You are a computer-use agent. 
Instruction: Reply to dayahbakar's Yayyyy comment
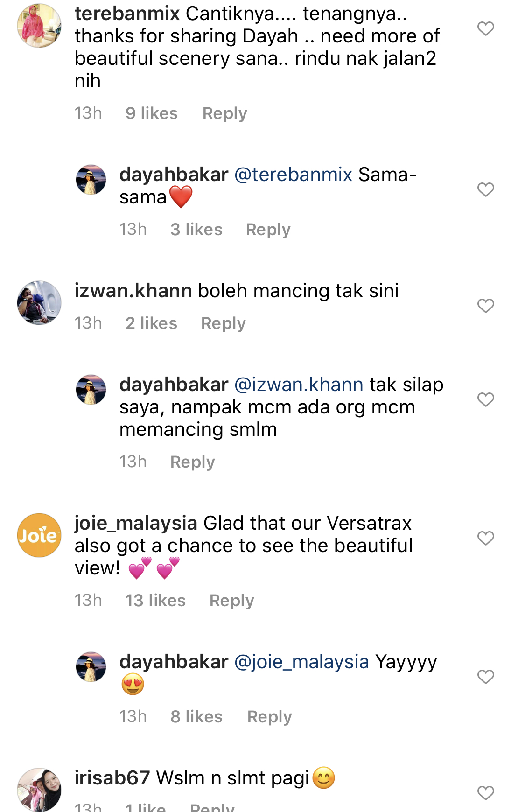click(269, 717)
